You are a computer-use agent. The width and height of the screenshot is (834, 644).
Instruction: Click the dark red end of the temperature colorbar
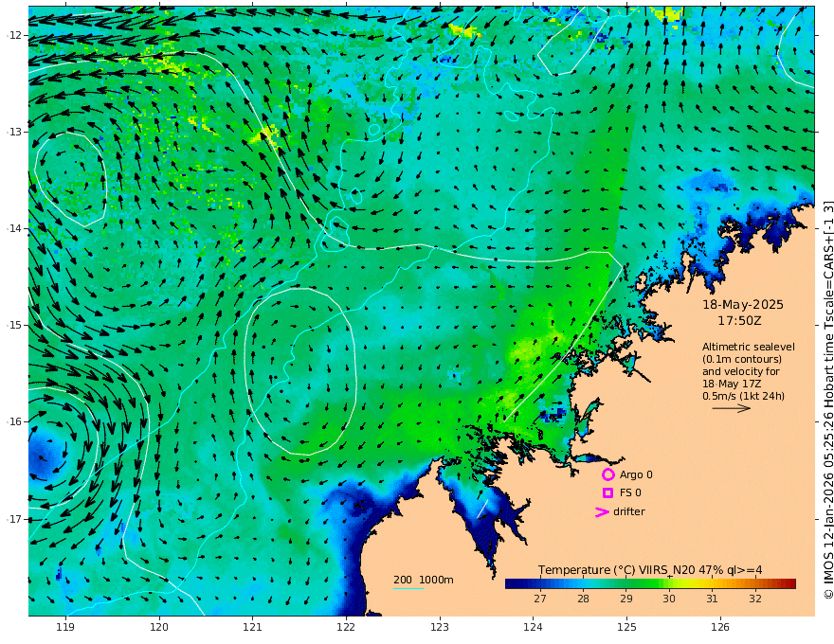tap(791, 584)
